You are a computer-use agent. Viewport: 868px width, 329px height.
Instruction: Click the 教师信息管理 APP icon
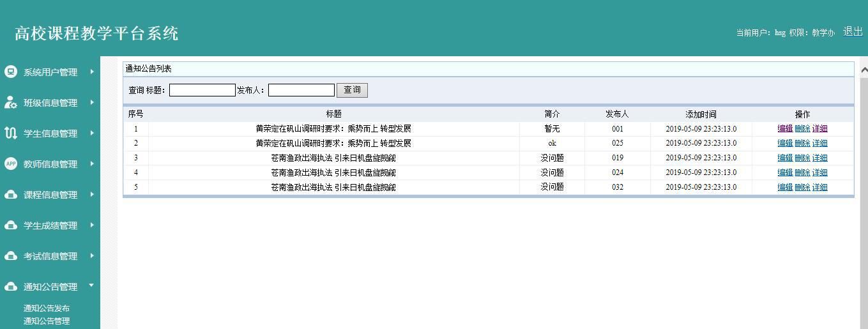click(11, 164)
